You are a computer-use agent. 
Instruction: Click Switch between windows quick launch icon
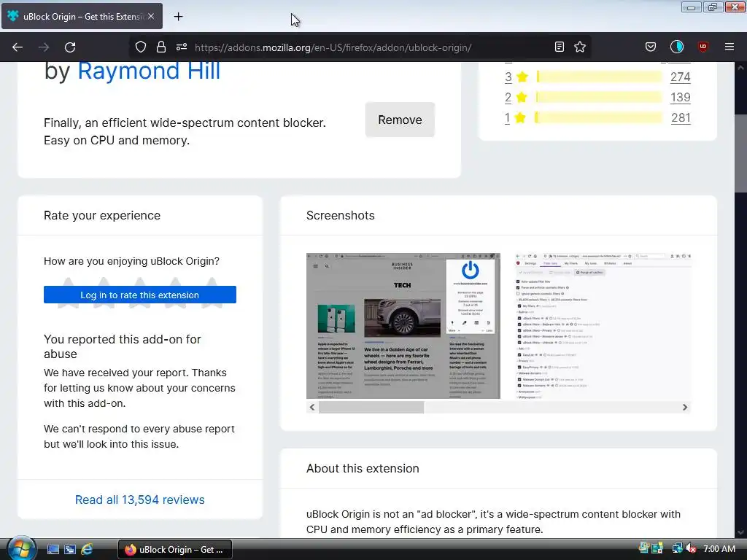tap(69, 550)
